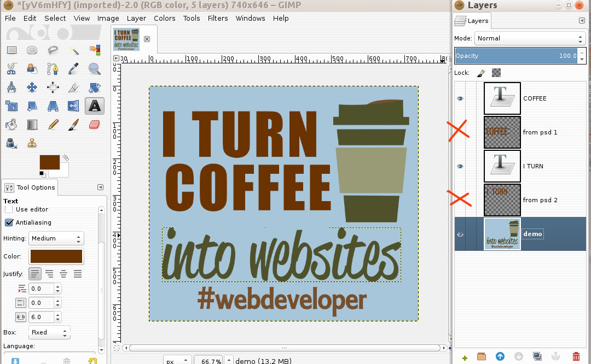Adjust the letter spacing 6.0 stepper
Screen dimensions: 591x364
(x=57, y=317)
